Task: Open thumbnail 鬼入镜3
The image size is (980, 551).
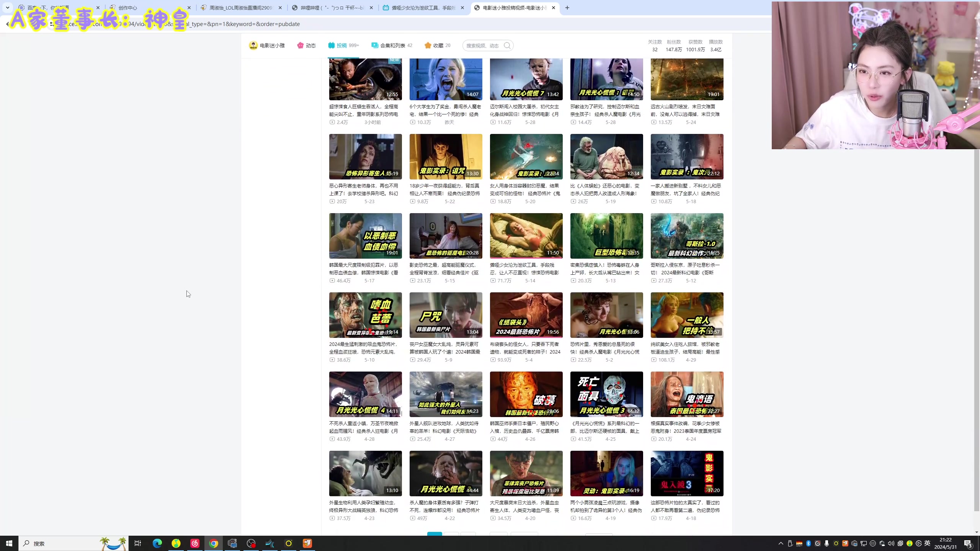Action: coord(687,473)
